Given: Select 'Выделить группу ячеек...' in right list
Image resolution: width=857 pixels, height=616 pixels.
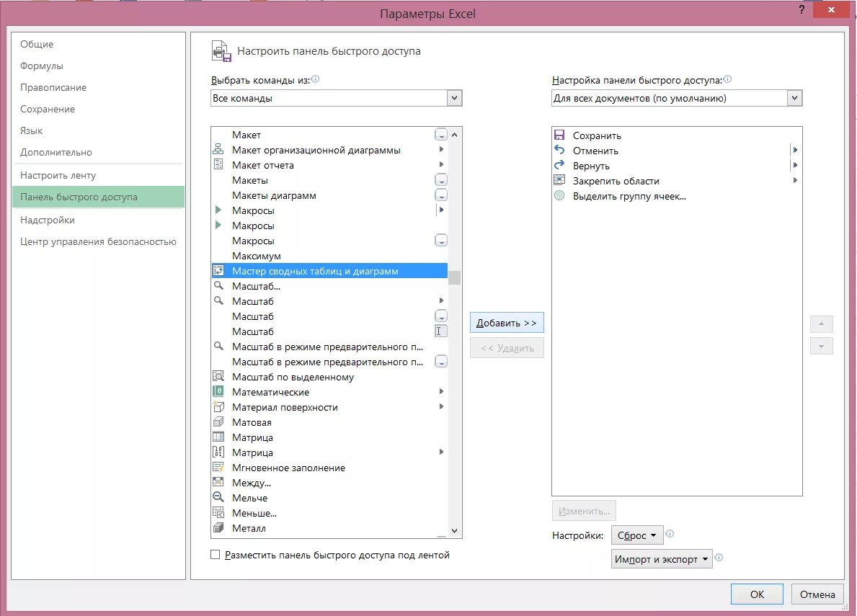Looking at the screenshot, I should (677, 196).
